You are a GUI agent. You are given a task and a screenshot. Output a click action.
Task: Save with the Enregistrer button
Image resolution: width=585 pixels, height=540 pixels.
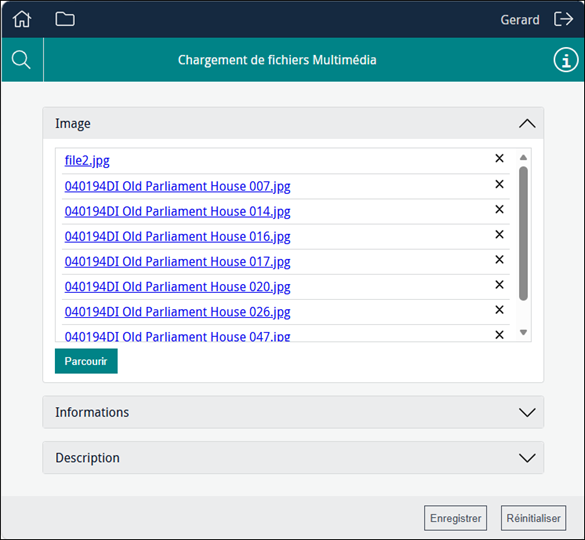[455, 518]
